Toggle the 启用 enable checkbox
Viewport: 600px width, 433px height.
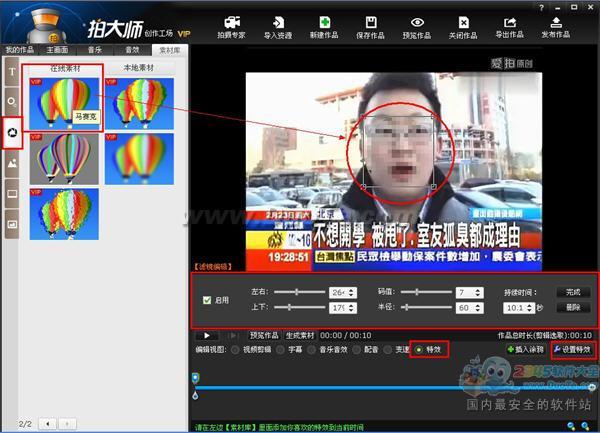click(207, 299)
